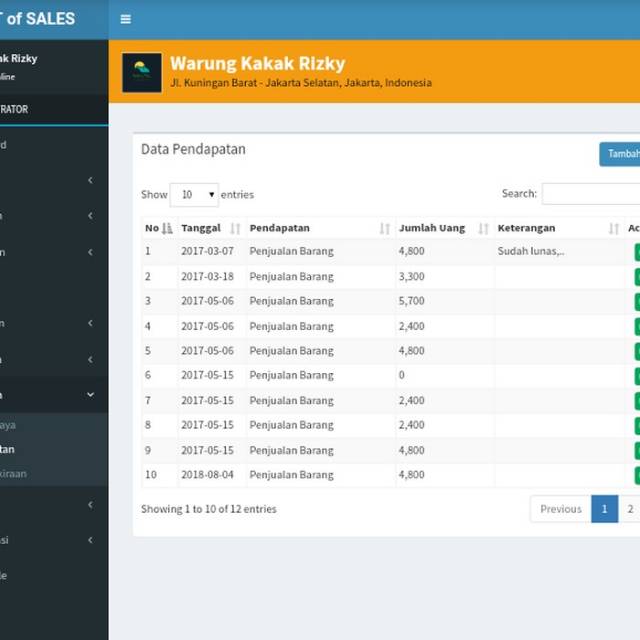Screen dimensions: 640x640
Task: Expand the first collapsed sidebar menu arrow
Action: coord(90,180)
